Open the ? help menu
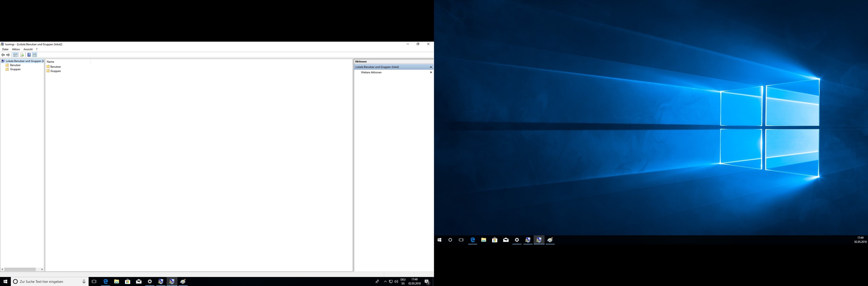This screenshot has width=868, height=286. click(37, 49)
